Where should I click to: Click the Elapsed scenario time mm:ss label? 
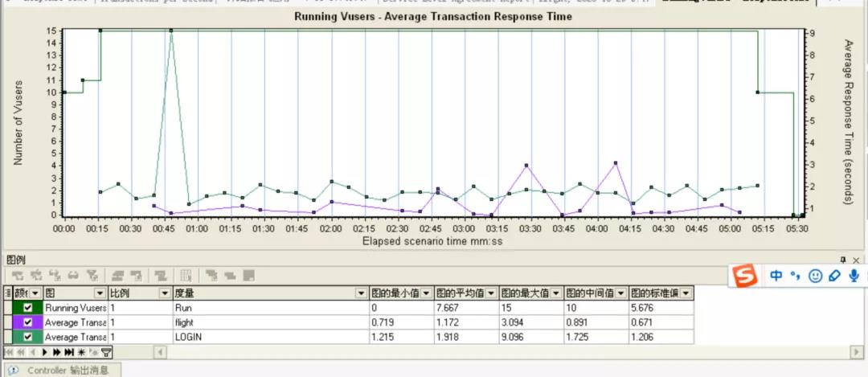(x=432, y=241)
